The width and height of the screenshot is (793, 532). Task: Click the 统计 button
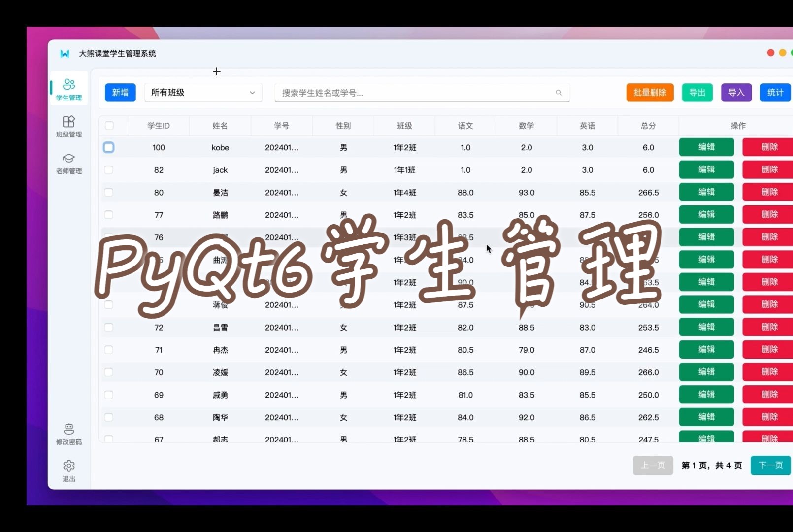pyautogui.click(x=775, y=93)
